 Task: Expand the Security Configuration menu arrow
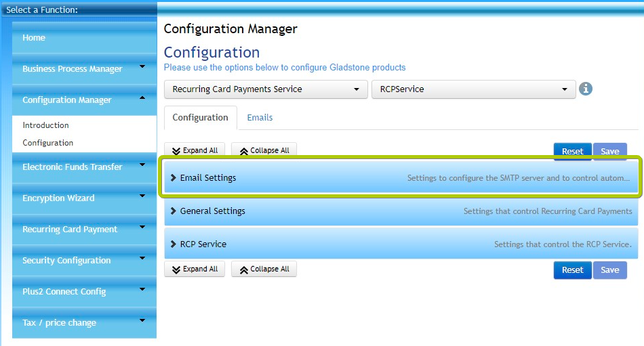142,258
